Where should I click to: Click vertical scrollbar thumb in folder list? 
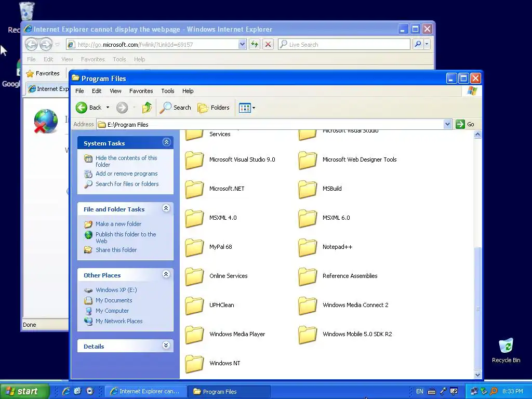tap(477, 308)
